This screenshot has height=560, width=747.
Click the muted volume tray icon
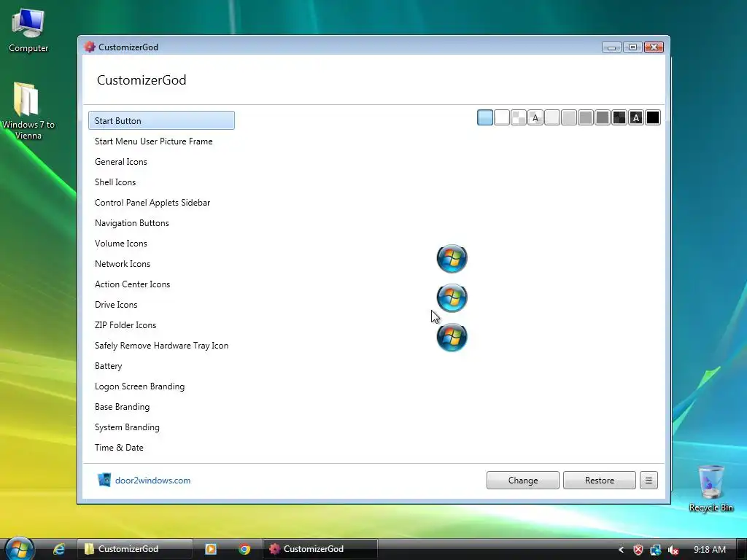pyautogui.click(x=673, y=550)
